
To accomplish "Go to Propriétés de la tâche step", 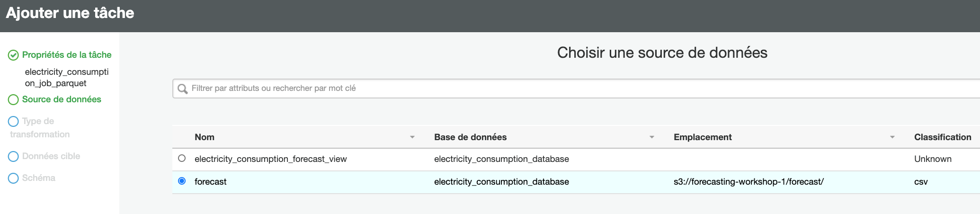I will pyautogui.click(x=67, y=55).
